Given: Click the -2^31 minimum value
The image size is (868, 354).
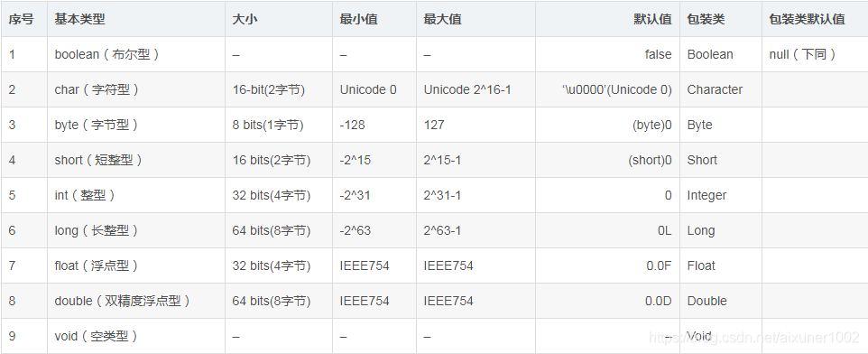Looking at the screenshot, I should [x=356, y=195].
